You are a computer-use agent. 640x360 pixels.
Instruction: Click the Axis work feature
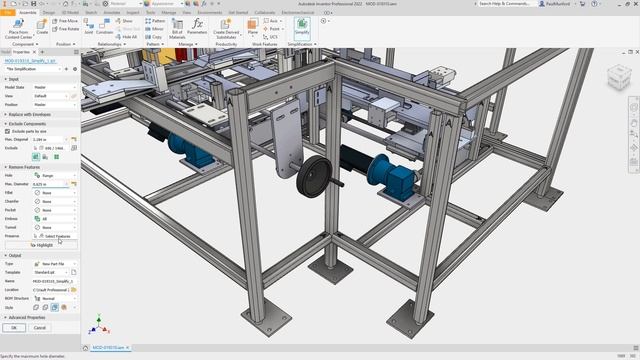click(x=271, y=21)
